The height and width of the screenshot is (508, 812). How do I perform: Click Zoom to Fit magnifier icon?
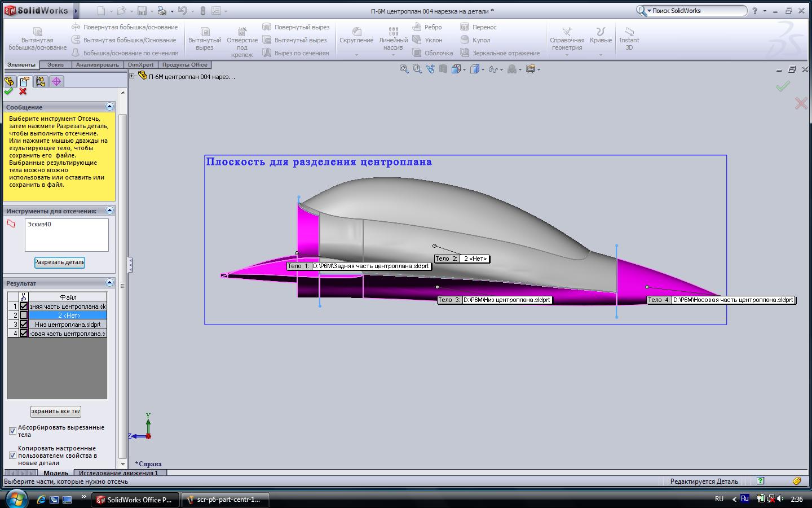[x=404, y=69]
